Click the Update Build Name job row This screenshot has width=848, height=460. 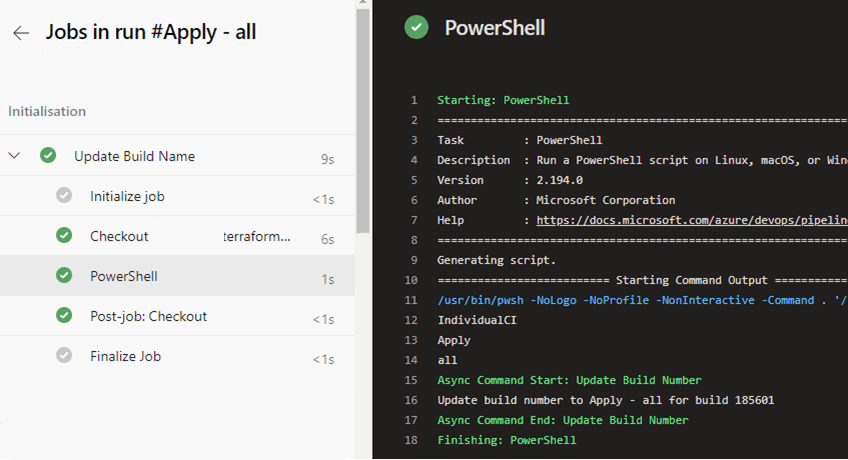click(134, 157)
